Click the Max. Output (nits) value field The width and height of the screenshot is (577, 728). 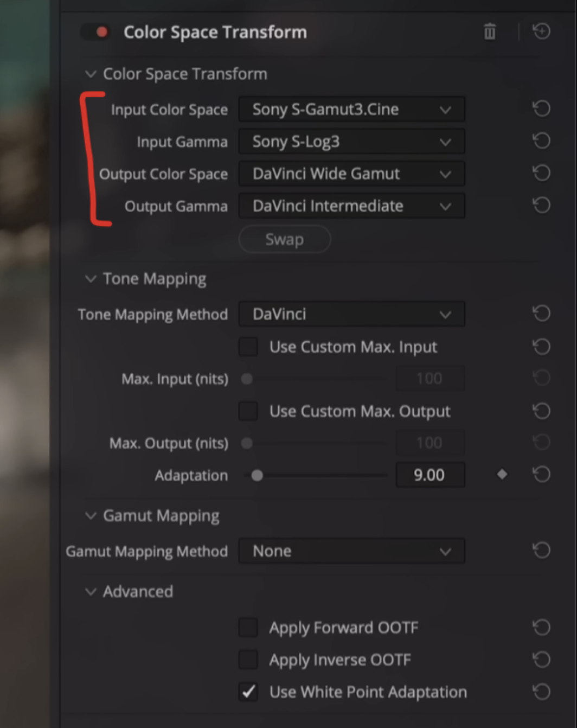pos(430,443)
